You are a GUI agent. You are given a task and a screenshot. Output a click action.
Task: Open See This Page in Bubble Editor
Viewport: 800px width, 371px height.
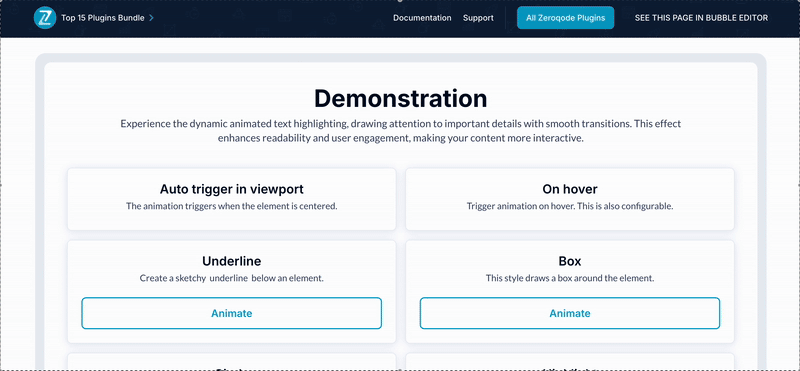pyautogui.click(x=701, y=18)
